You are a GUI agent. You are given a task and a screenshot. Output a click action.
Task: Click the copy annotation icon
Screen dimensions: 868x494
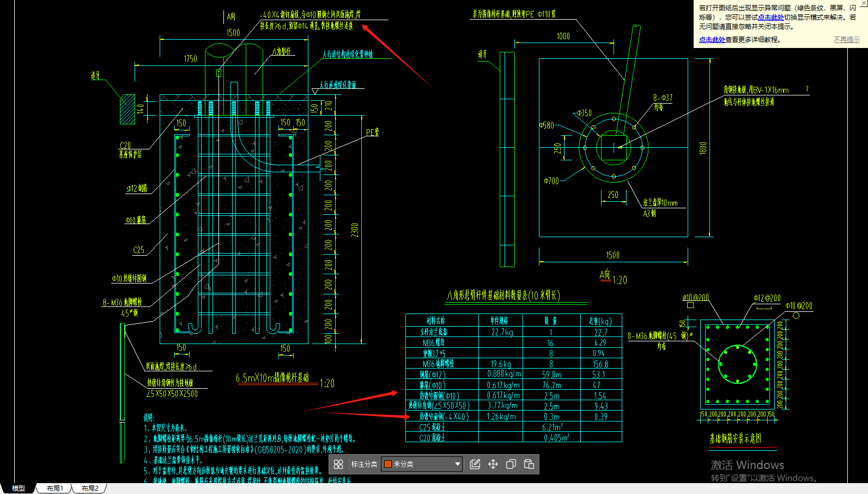tap(511, 464)
